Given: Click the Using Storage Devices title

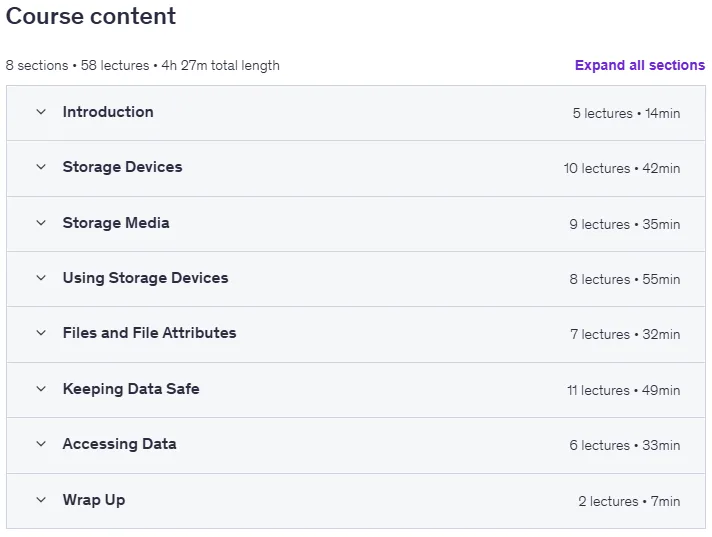Looking at the screenshot, I should pos(145,278).
